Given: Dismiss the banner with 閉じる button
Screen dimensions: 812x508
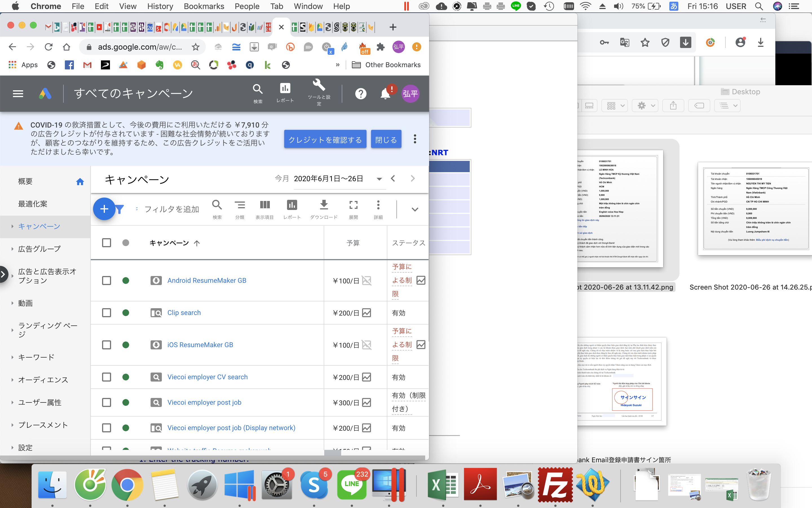Looking at the screenshot, I should 386,139.
